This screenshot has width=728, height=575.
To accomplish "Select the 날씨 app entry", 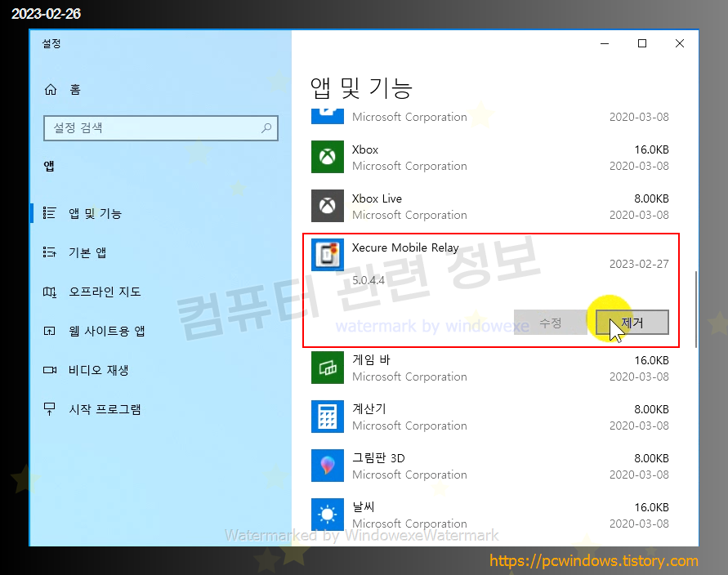I will 489,515.
